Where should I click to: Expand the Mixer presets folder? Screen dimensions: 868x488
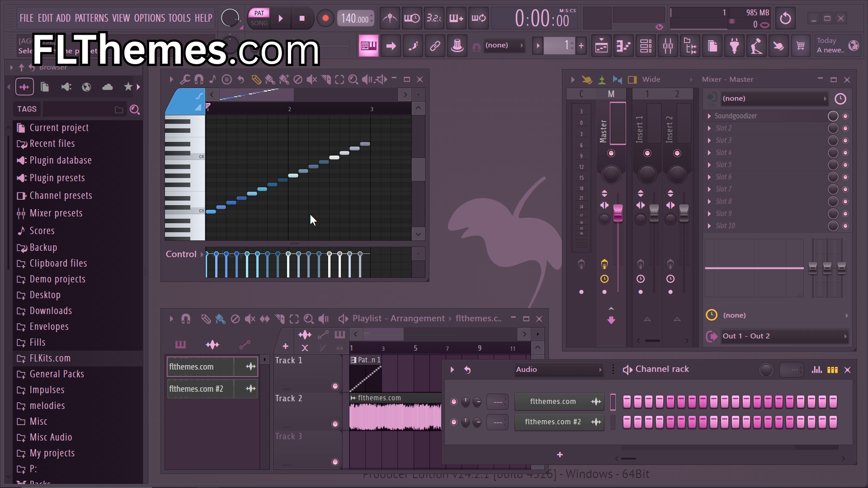[56, 213]
